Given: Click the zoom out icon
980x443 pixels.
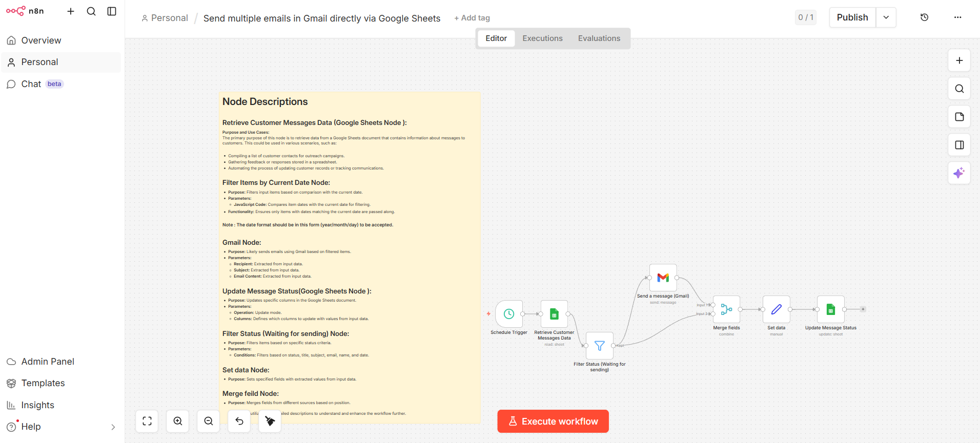Looking at the screenshot, I should pos(209,421).
